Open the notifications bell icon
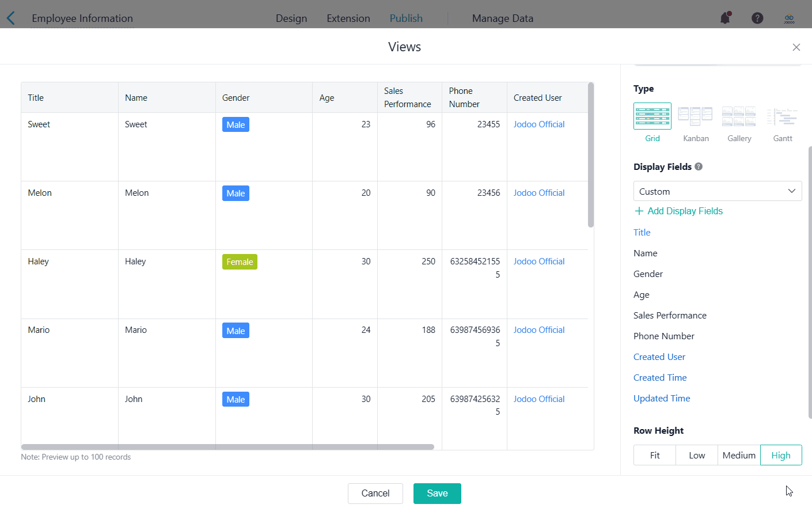 [x=725, y=18]
